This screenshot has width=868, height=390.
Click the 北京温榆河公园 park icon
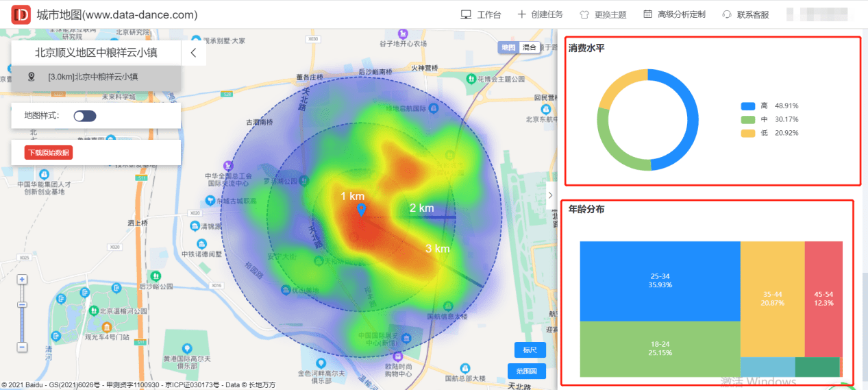[95, 310]
